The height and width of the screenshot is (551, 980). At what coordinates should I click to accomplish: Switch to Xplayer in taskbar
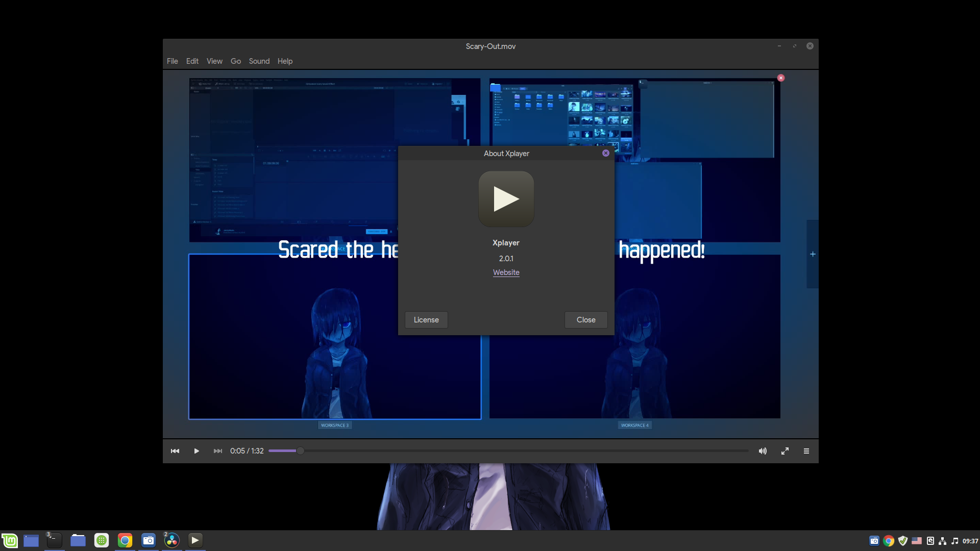tap(195, 540)
